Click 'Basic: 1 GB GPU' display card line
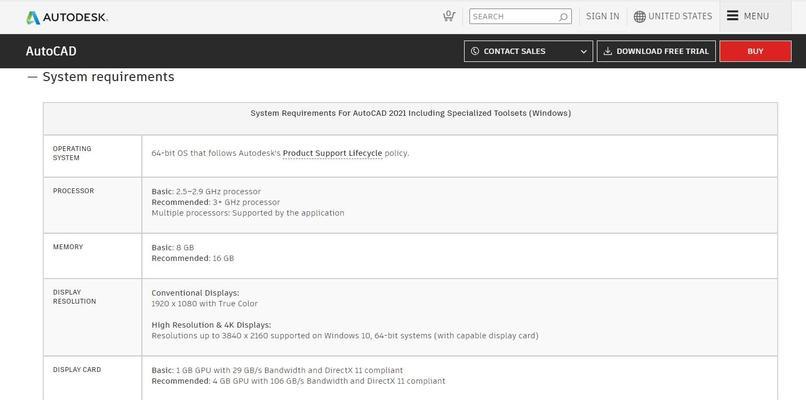This screenshot has height=400, width=806. 277,370
